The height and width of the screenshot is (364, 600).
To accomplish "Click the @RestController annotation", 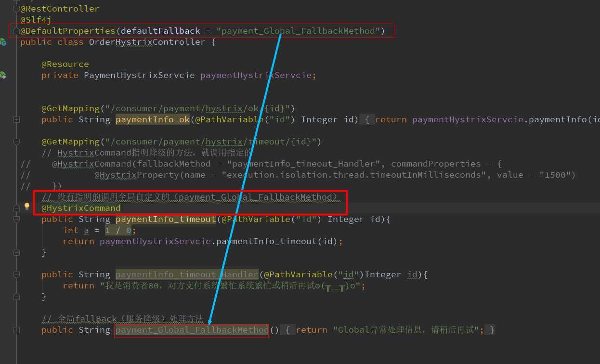I will pos(60,9).
